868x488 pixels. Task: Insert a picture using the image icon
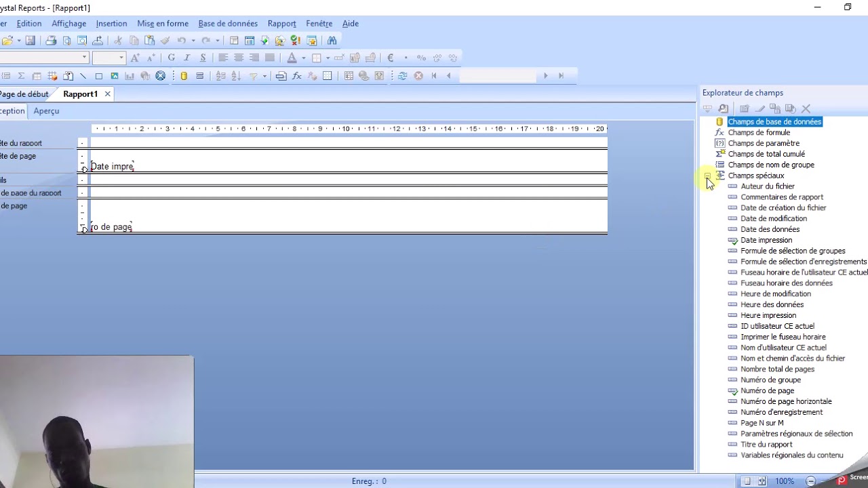115,76
